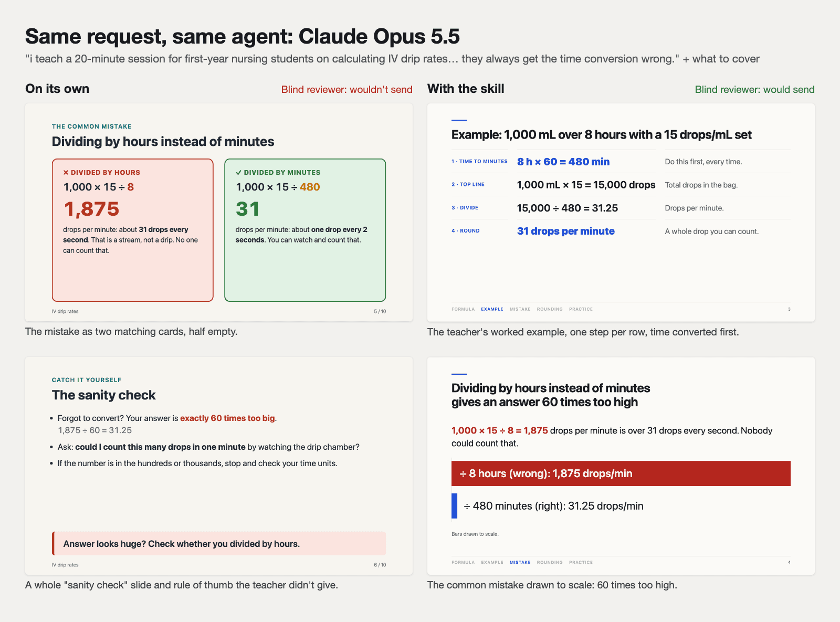Click the 'Blind reviewer: wouldn't send' label
This screenshot has width=840, height=622.
coord(346,89)
